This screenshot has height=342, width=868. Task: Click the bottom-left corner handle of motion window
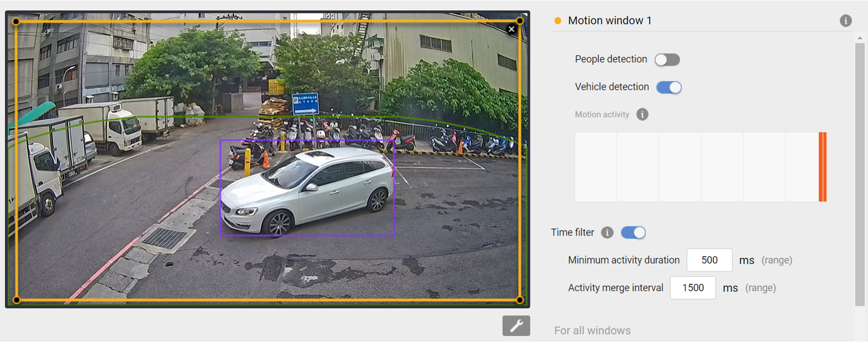pyautogui.click(x=17, y=300)
